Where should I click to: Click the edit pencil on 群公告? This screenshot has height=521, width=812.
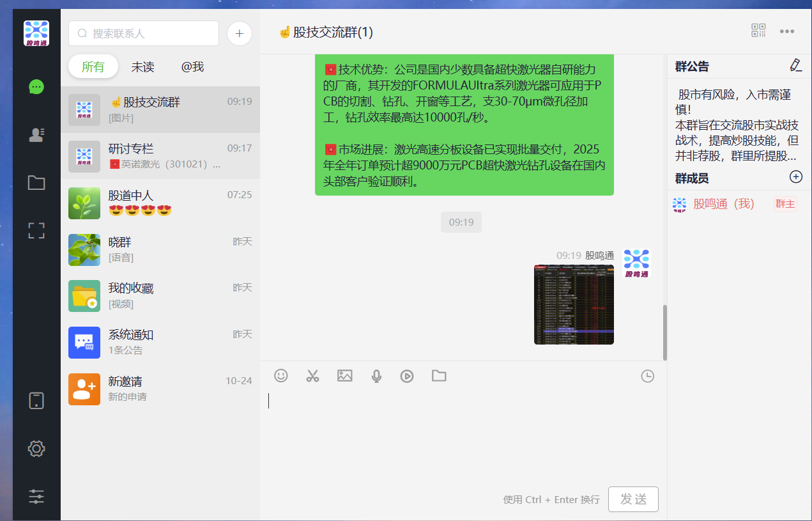(796, 65)
